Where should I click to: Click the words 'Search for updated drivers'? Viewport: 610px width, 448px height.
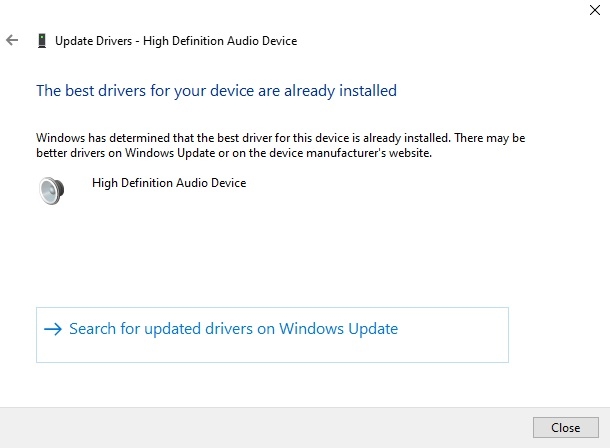(158, 329)
